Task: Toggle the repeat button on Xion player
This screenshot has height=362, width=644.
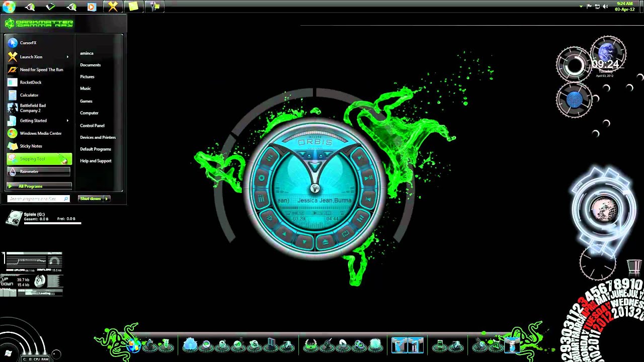Action: coord(345,234)
